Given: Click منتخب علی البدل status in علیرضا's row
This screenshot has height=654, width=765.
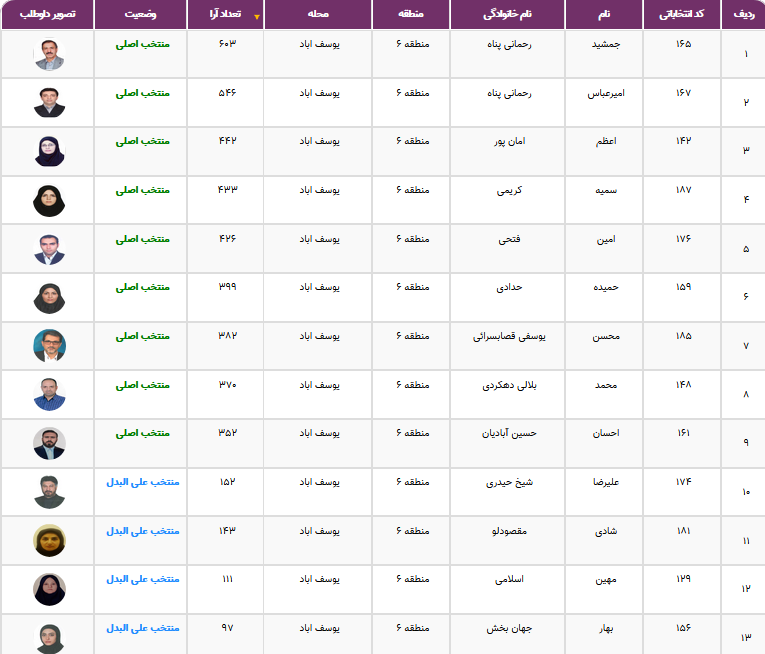Looking at the screenshot, I should coord(142,482).
